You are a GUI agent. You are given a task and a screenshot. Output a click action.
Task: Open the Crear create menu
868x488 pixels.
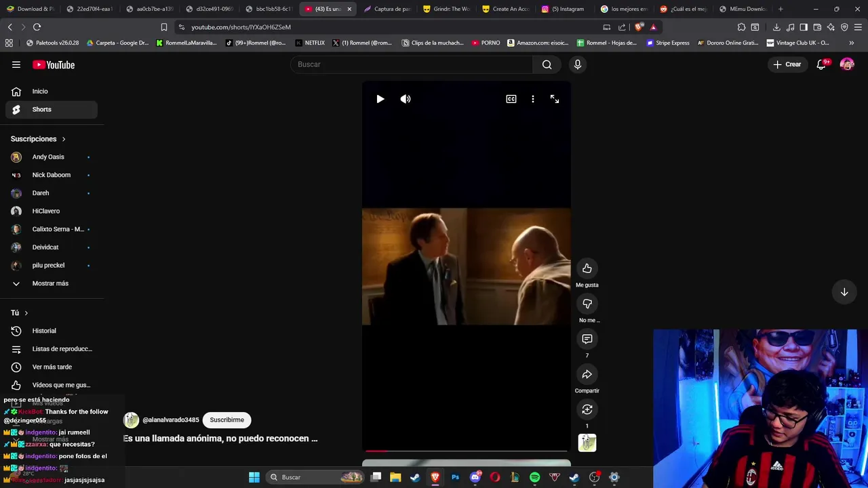click(787, 64)
